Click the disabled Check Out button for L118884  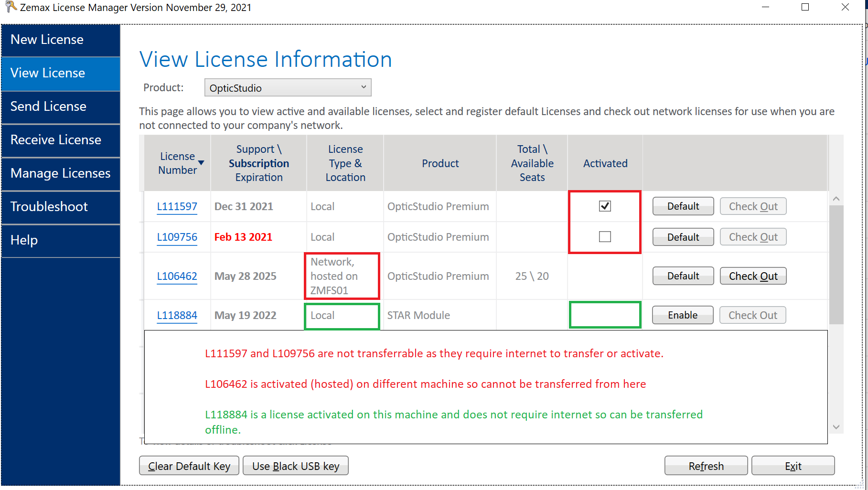(753, 315)
